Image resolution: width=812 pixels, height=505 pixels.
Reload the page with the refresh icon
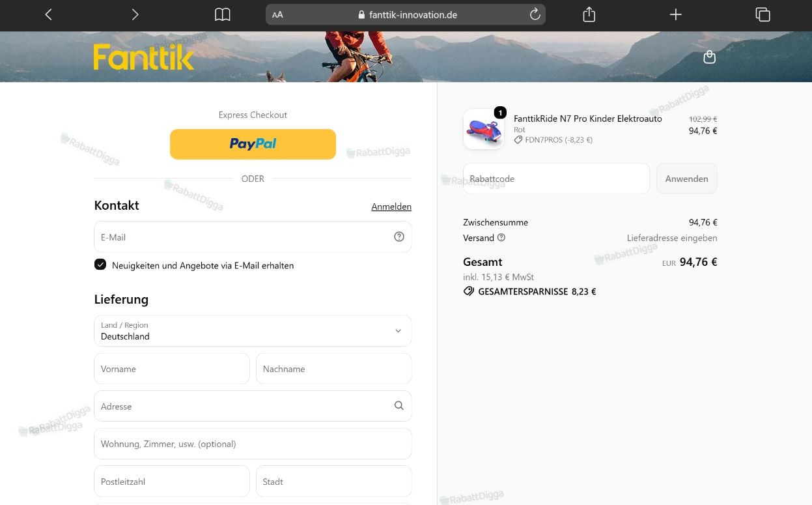click(535, 14)
